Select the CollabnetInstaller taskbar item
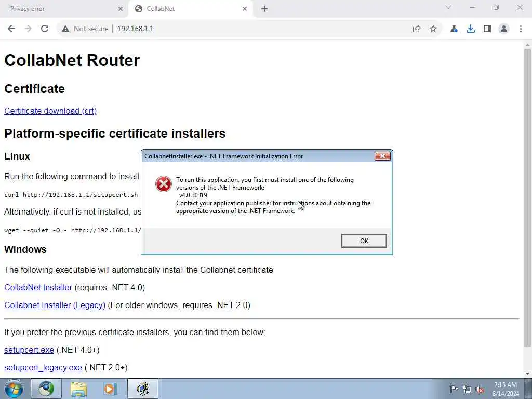The image size is (532, 399). [x=143, y=389]
